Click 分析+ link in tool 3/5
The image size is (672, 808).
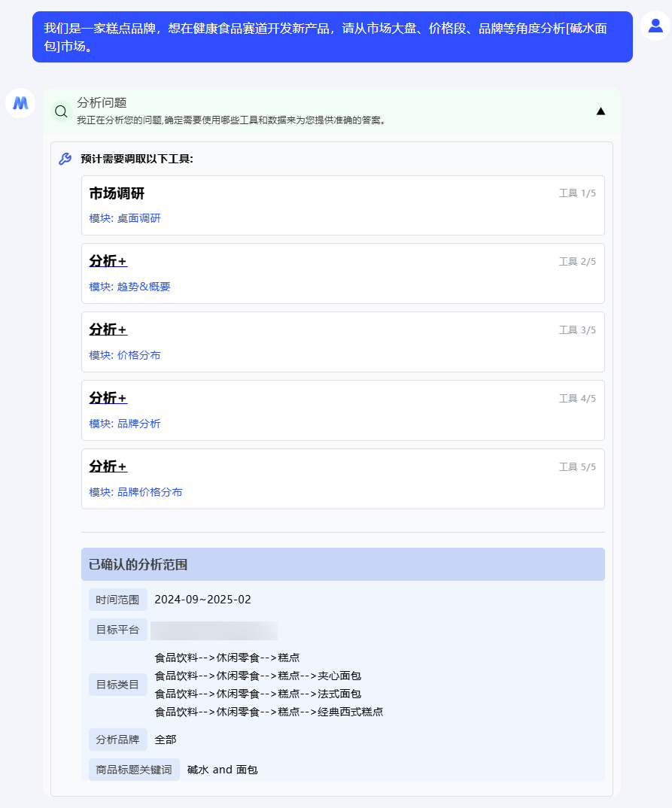pos(108,330)
